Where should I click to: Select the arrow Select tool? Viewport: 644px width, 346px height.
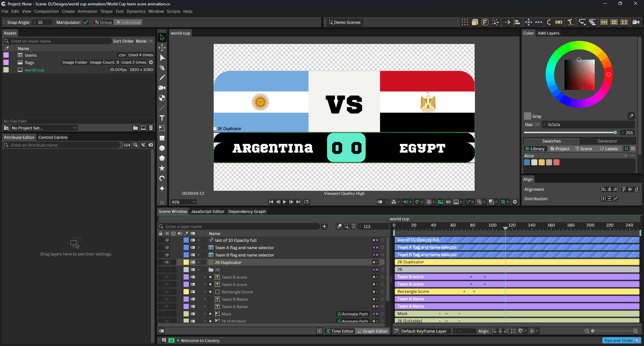[x=162, y=38]
